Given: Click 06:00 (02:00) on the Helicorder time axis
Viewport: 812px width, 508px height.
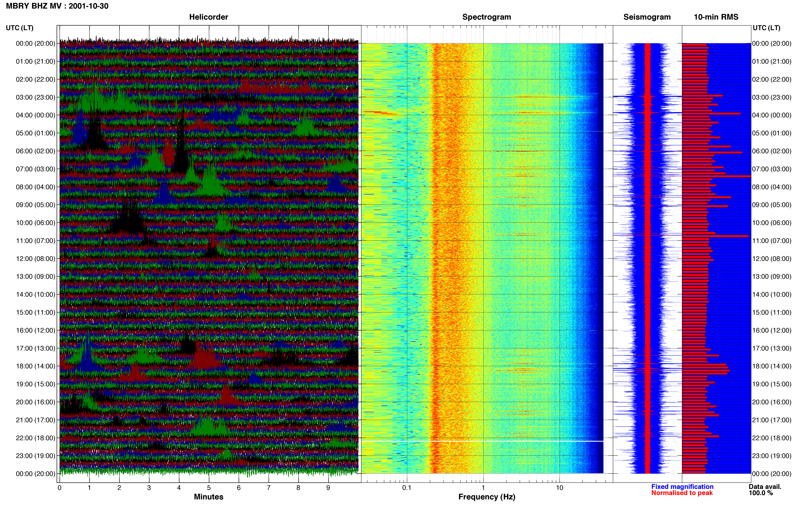Looking at the screenshot, I should (x=36, y=151).
